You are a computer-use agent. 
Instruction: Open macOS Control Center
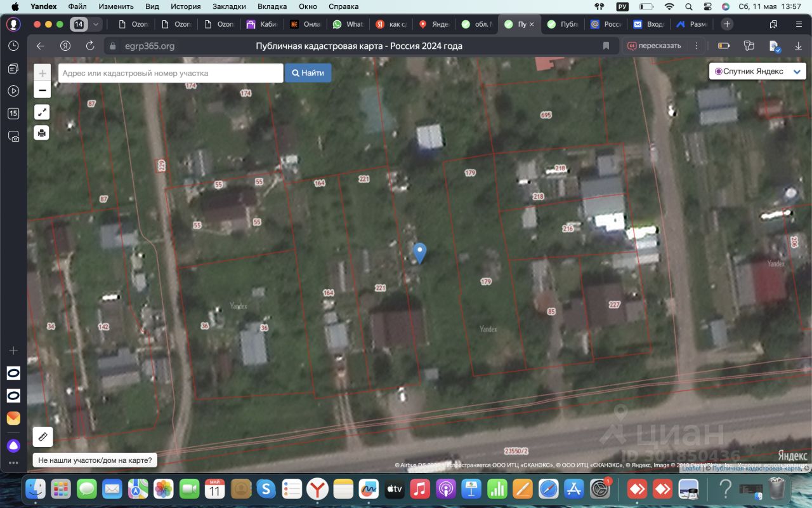pyautogui.click(x=707, y=6)
